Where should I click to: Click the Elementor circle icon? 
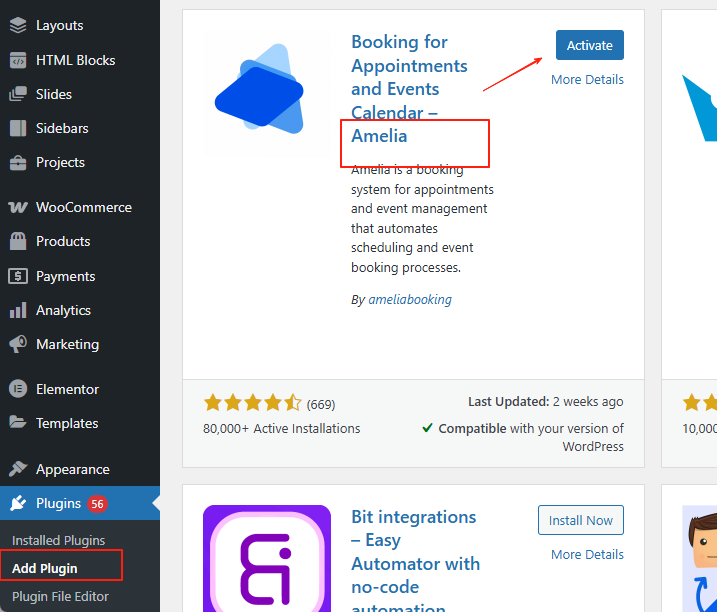click(x=18, y=389)
